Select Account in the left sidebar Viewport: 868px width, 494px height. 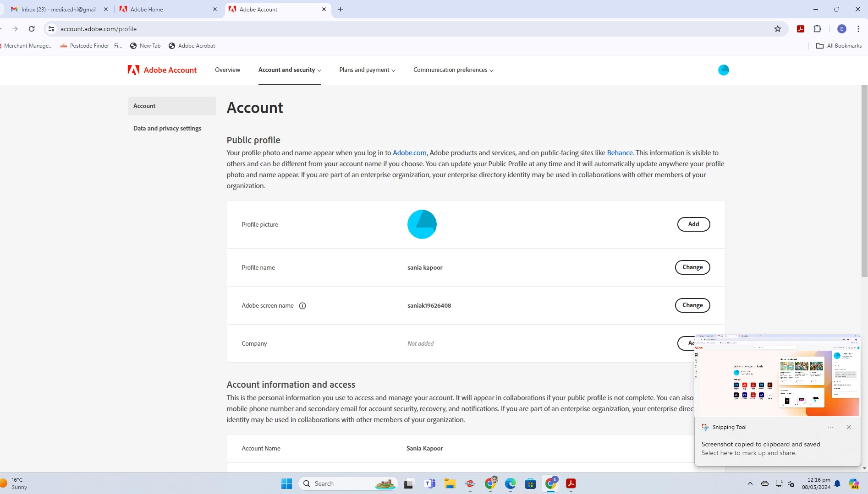tap(171, 106)
